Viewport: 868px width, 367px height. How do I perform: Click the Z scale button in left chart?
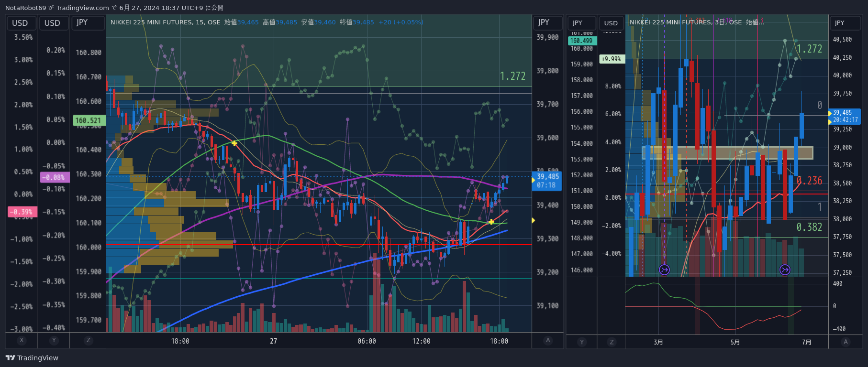[88, 340]
